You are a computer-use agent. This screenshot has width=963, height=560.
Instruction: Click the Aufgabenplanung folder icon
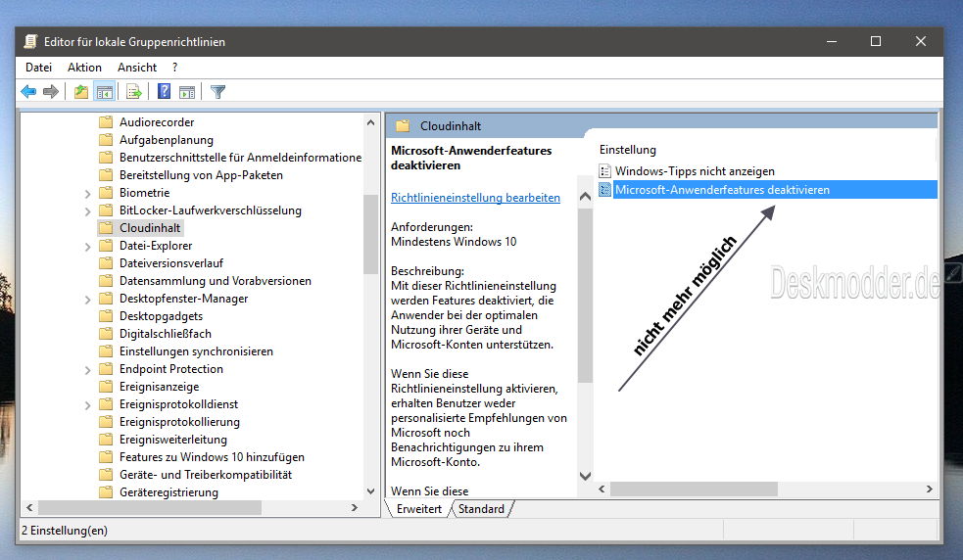pyautogui.click(x=106, y=139)
